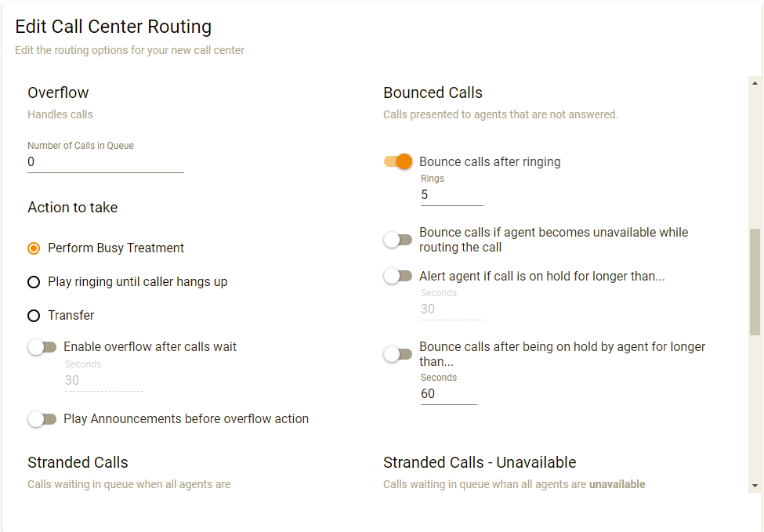
Task: Choose Play ringing until caller hangs up
Action: (x=34, y=282)
